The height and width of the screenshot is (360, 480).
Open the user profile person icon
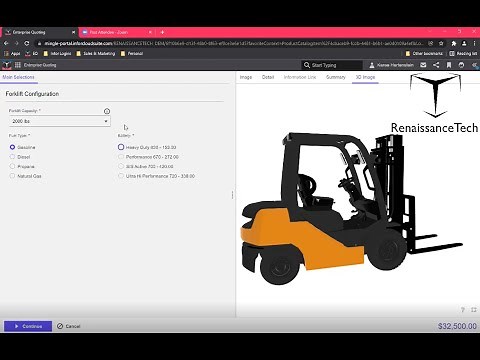372,65
